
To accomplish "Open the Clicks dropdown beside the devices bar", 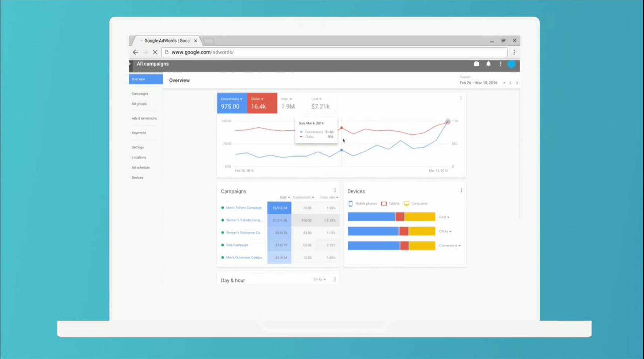I will click(445, 232).
